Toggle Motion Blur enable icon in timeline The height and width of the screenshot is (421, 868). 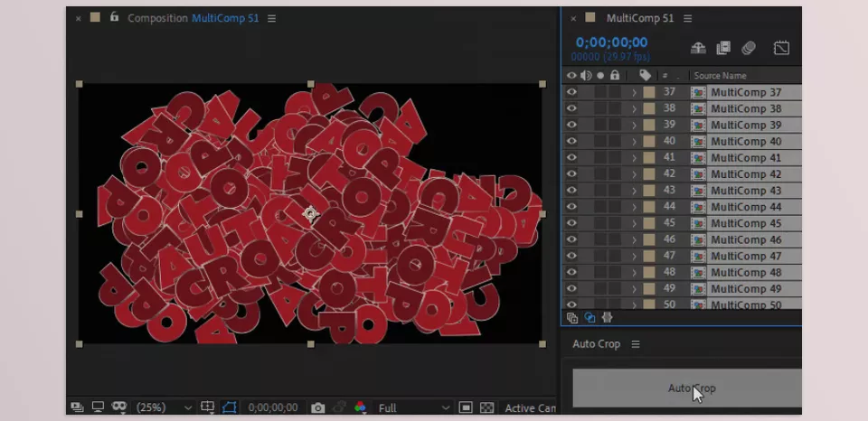pyautogui.click(x=749, y=48)
